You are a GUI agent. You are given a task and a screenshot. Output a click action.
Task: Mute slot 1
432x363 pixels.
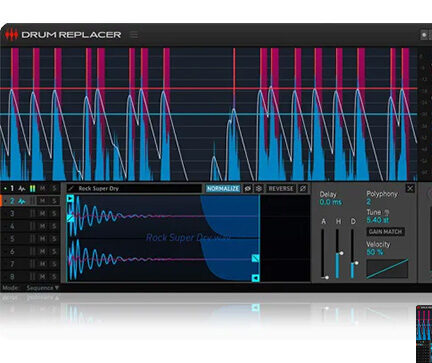point(42,189)
